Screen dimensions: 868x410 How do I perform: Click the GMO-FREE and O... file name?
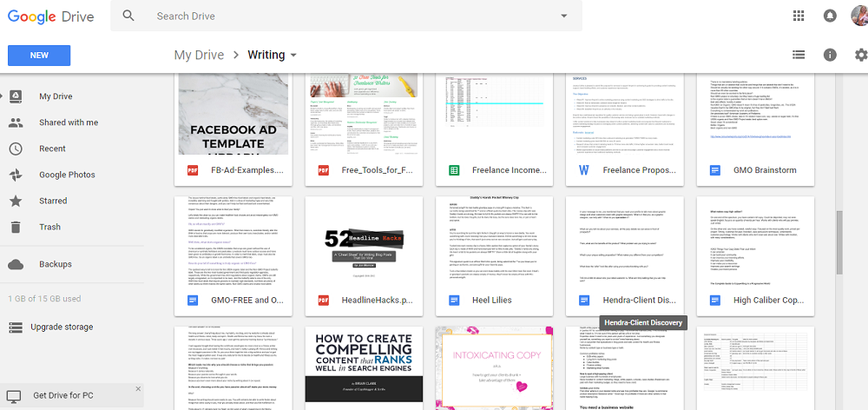247,301
